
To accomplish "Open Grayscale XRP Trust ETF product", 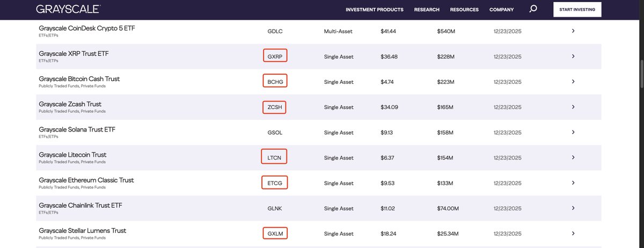I will 74,54.
